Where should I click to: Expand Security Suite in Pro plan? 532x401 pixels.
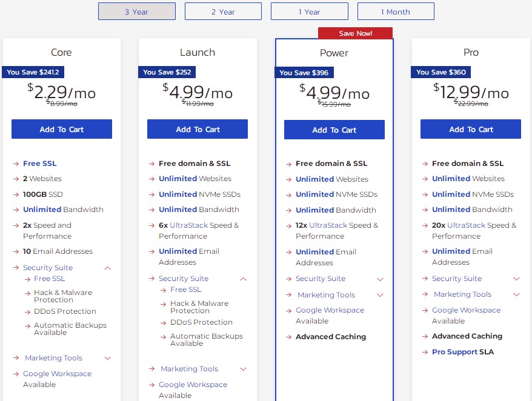coord(516,279)
